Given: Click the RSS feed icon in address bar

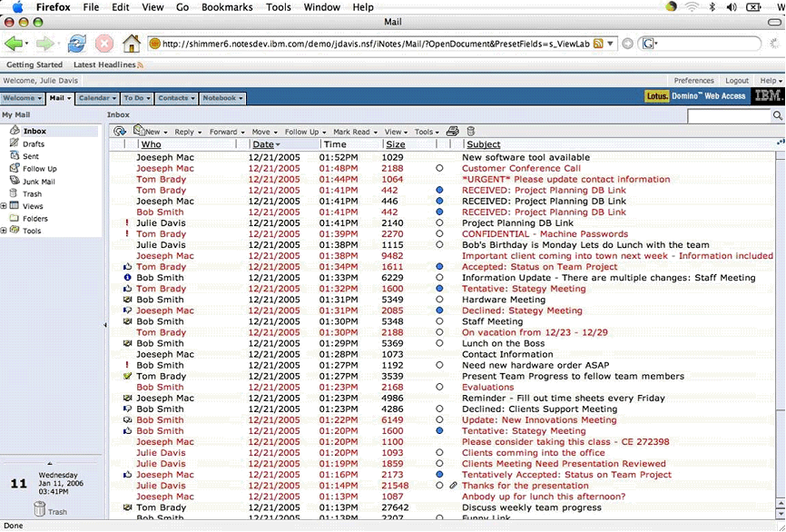Looking at the screenshot, I should (598, 44).
